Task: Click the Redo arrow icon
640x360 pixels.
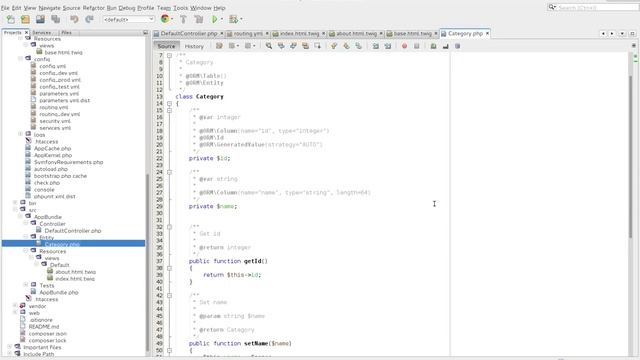Action: click(x=89, y=19)
